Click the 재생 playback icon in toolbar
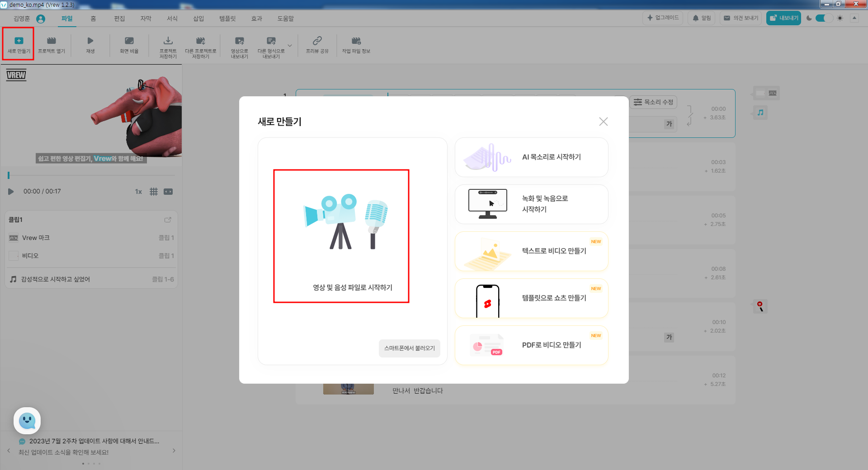 click(90, 44)
